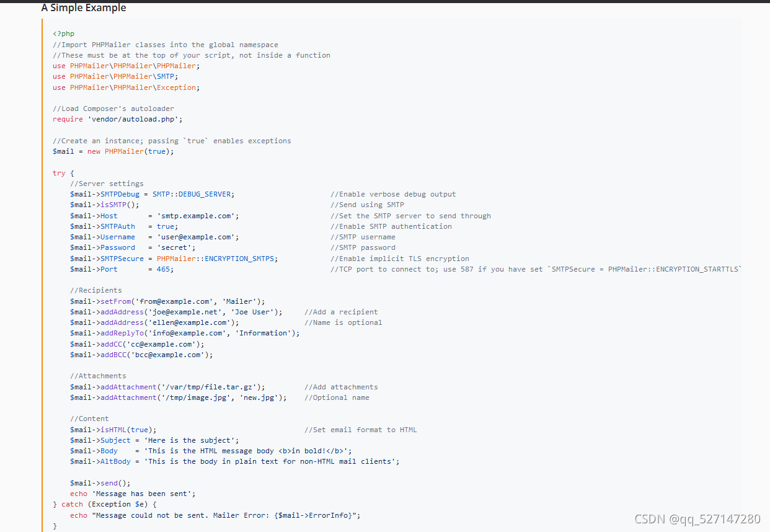Click the addReplyTo('info@example.com', 'Information') line

coord(185,333)
